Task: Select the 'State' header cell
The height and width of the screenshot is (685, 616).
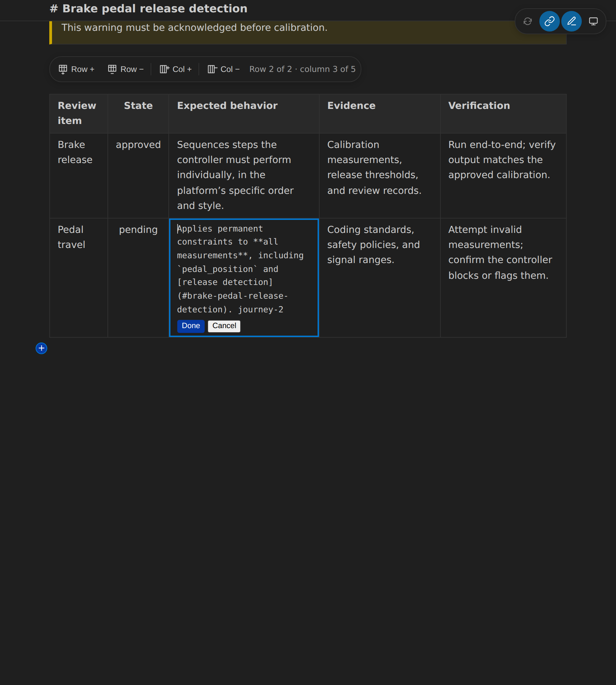Action: tap(138, 114)
